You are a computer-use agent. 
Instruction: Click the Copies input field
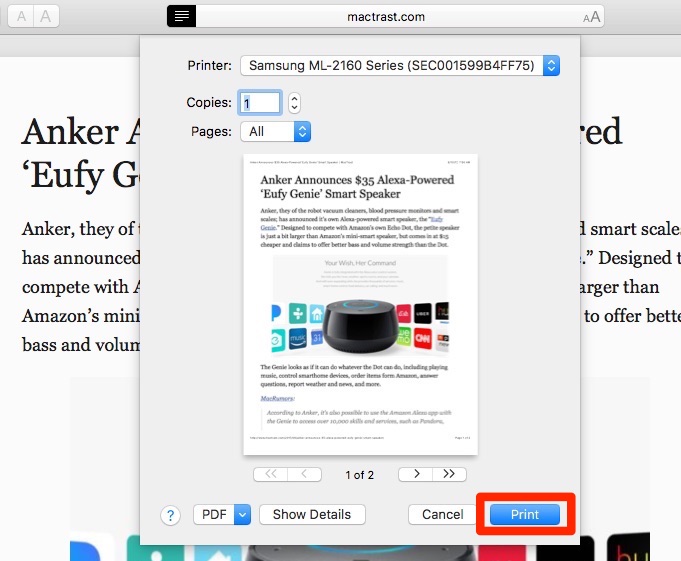tap(260, 103)
